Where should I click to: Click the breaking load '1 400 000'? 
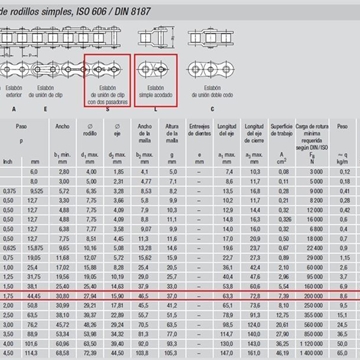tap(312, 353)
